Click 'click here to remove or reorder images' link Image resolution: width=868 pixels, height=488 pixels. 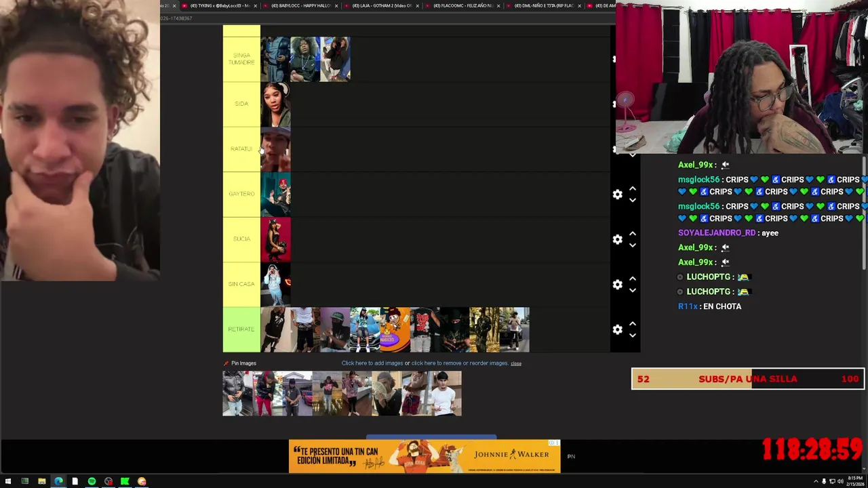tap(460, 363)
